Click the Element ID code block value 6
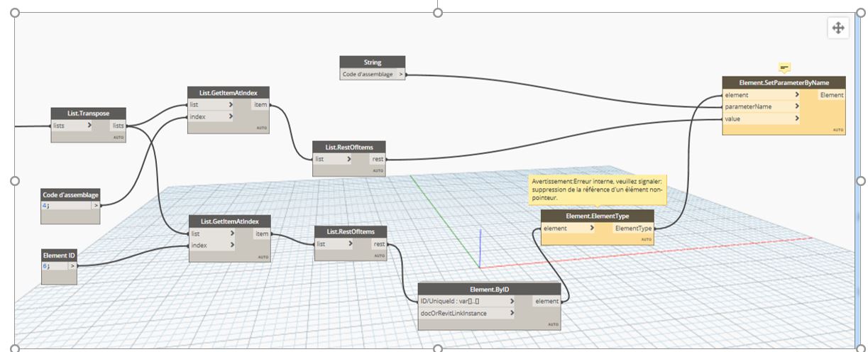This screenshot has height=352, width=868. (x=45, y=266)
